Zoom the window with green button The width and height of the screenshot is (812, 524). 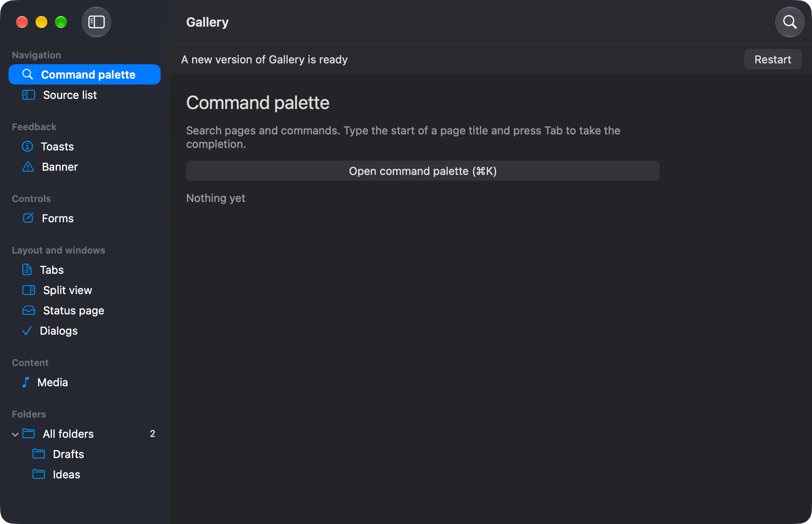coord(61,22)
